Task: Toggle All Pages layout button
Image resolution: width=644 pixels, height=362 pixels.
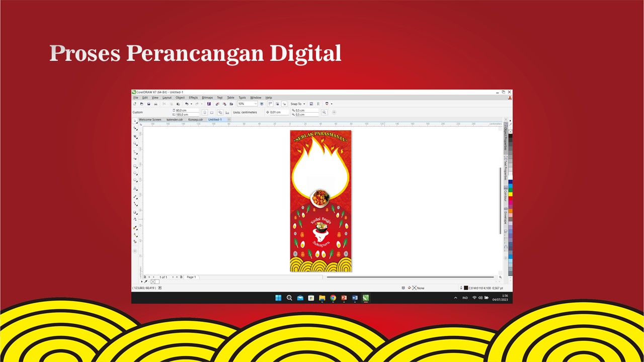Action: [220, 112]
